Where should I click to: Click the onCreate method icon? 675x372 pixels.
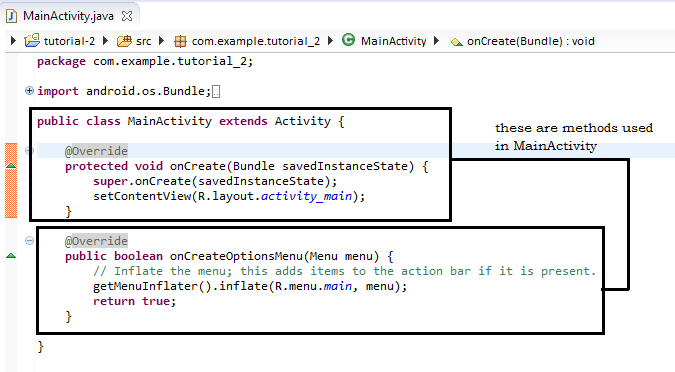pos(456,42)
